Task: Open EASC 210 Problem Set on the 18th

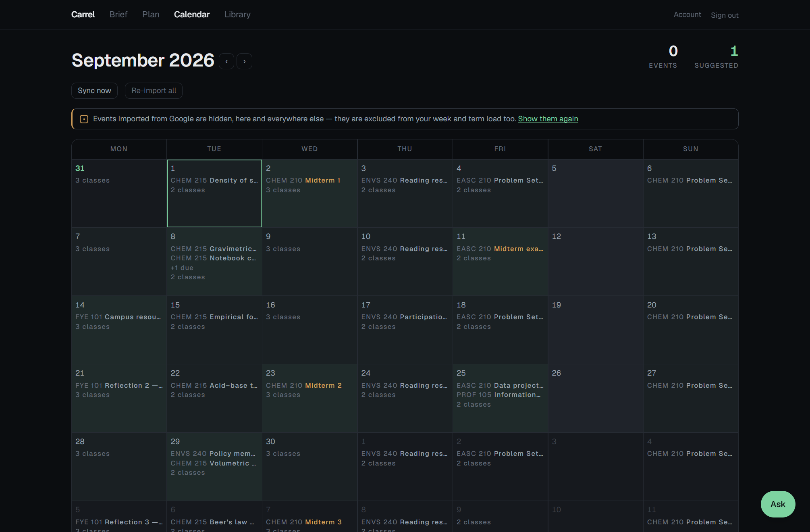Action: pyautogui.click(x=500, y=317)
